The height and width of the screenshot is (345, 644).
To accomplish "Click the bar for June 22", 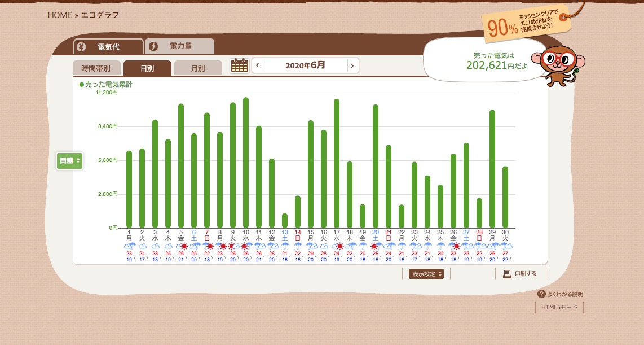I will click(x=402, y=216).
